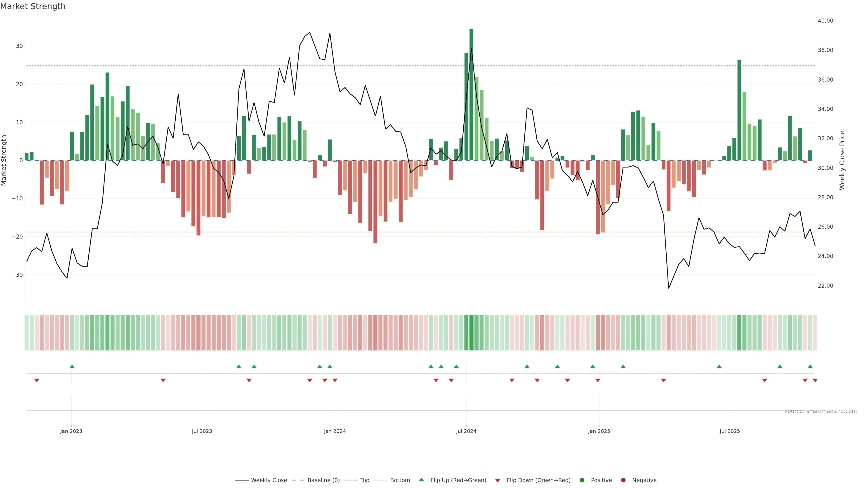Click the rightmost red flip-down triangle marker
The image size is (868, 488).
tap(815, 380)
